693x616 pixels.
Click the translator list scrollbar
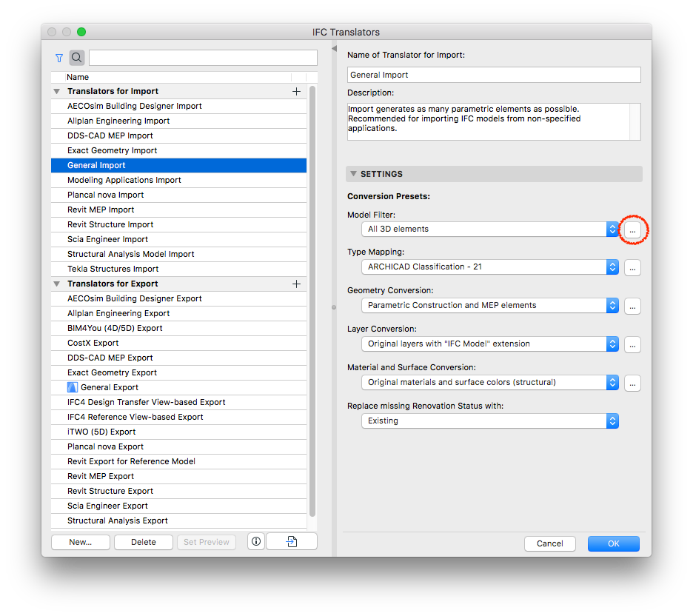tap(312, 301)
